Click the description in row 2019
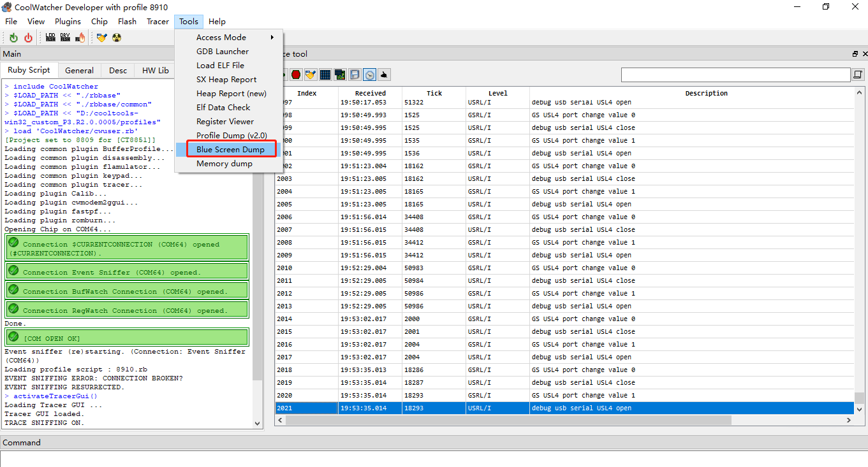This screenshot has width=868, height=467. pyautogui.click(x=584, y=382)
